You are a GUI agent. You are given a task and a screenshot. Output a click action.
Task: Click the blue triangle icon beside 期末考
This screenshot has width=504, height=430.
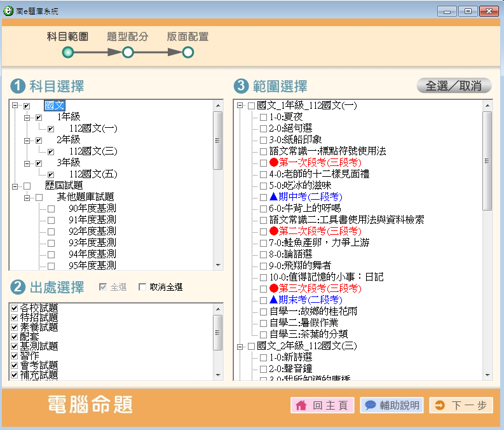(x=274, y=300)
